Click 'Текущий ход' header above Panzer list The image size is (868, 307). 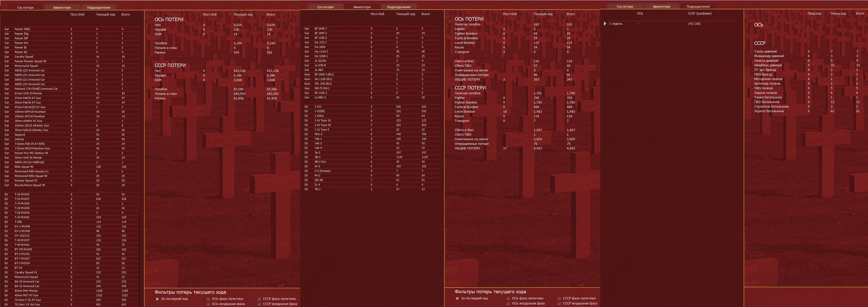(105, 15)
